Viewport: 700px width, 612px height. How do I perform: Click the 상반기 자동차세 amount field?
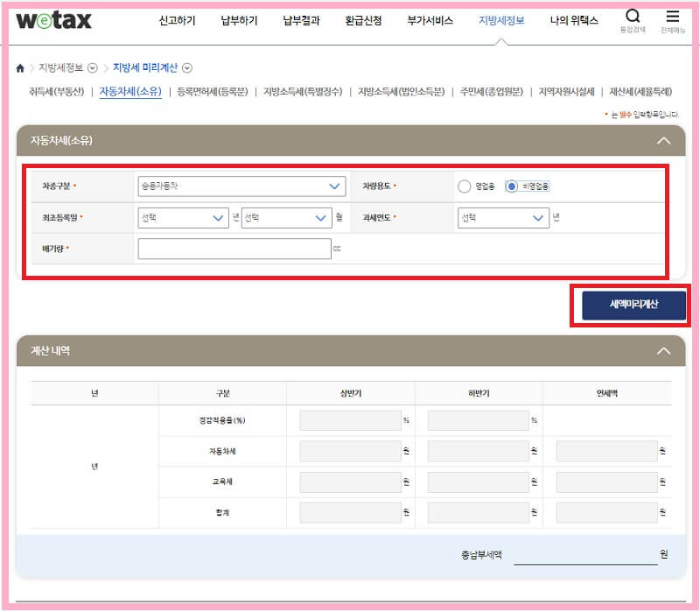point(351,452)
